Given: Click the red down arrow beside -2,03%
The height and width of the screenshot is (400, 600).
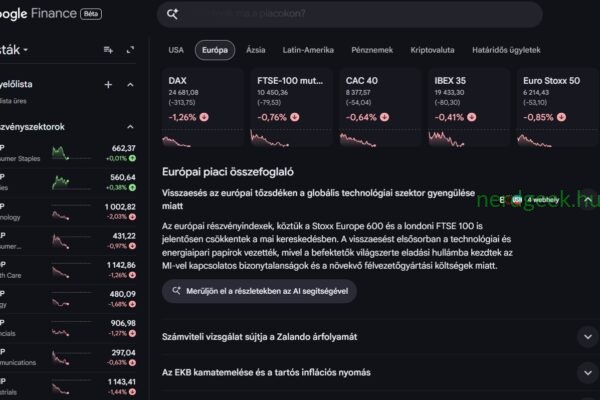Looking at the screenshot, I should tap(132, 217).
